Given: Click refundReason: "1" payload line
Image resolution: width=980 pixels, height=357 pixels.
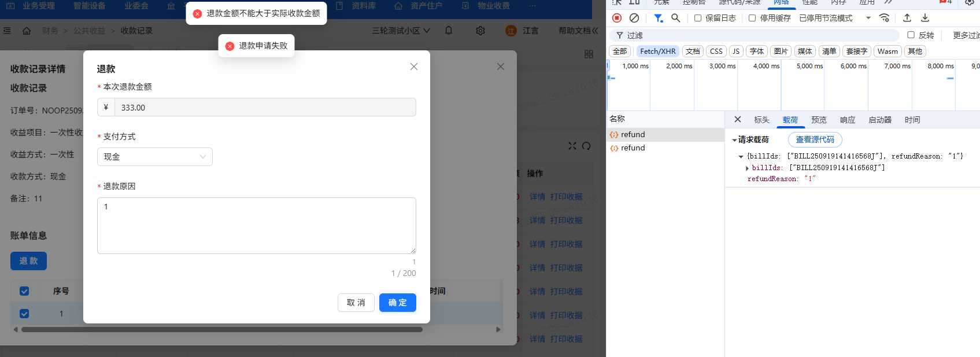Looking at the screenshot, I should click(782, 179).
